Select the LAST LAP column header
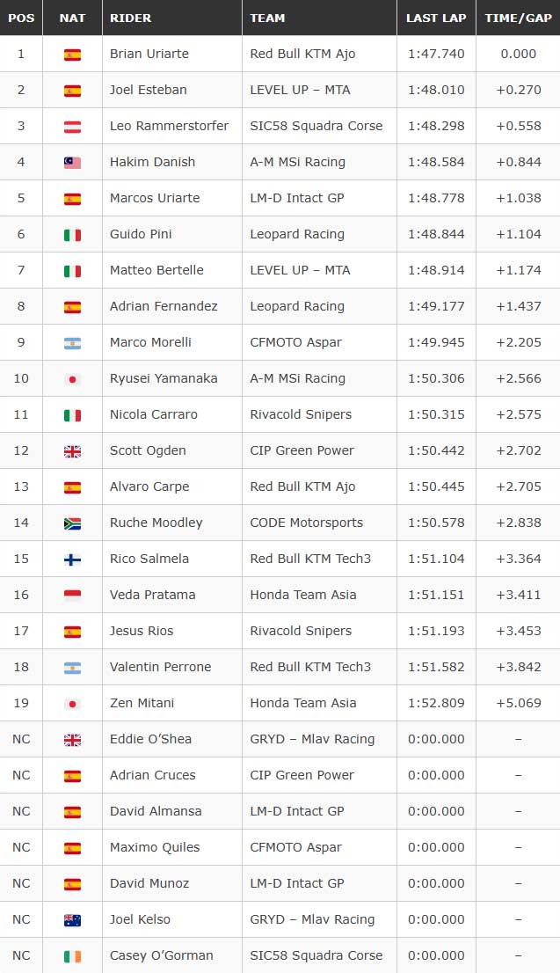This screenshot has height=973, width=560. (436, 18)
